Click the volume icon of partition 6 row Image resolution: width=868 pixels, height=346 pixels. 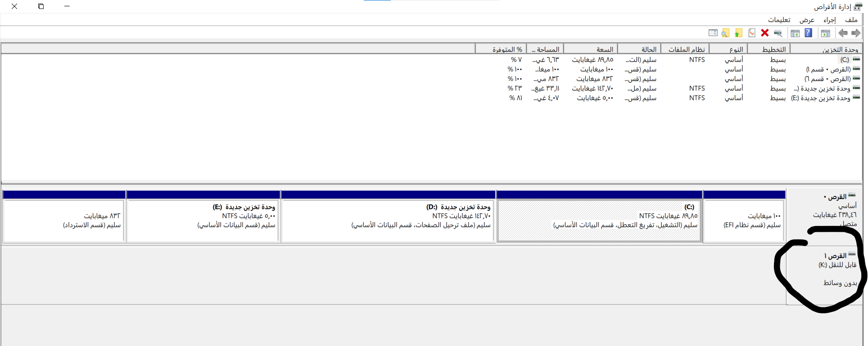click(x=856, y=78)
